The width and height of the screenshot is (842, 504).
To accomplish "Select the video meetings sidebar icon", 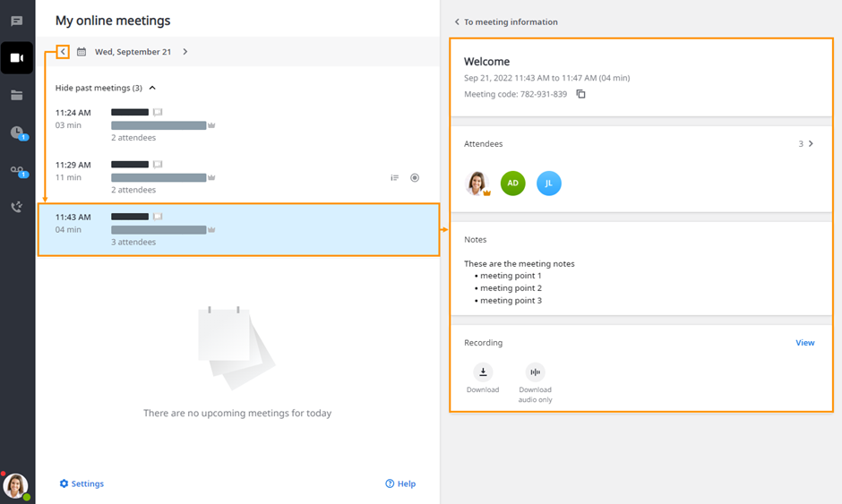I will [x=17, y=57].
